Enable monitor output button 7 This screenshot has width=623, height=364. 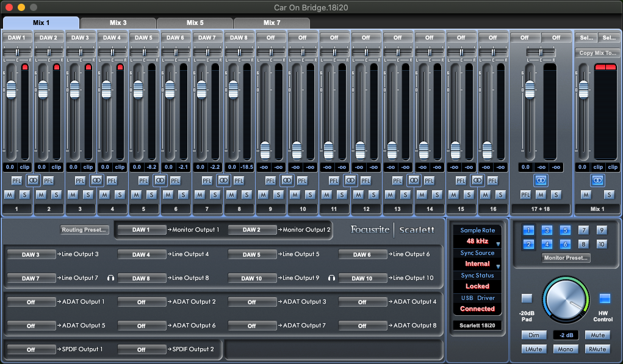click(x=583, y=230)
